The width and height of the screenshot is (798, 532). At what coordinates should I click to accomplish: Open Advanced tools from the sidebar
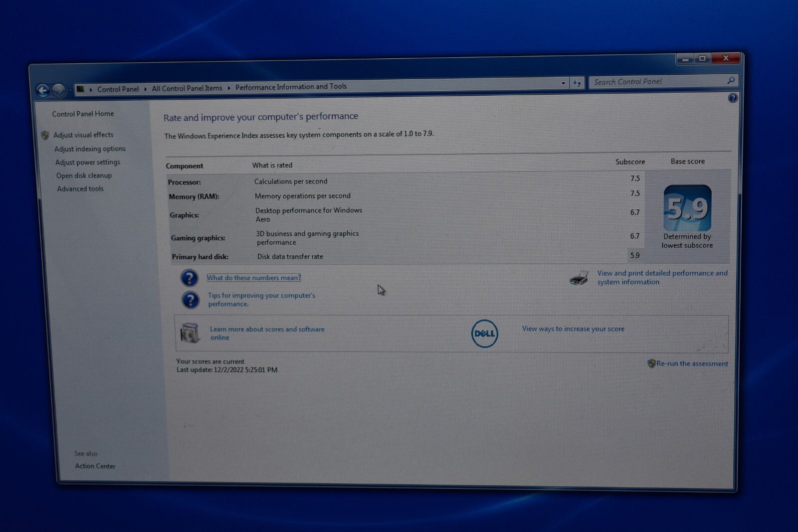tap(80, 189)
